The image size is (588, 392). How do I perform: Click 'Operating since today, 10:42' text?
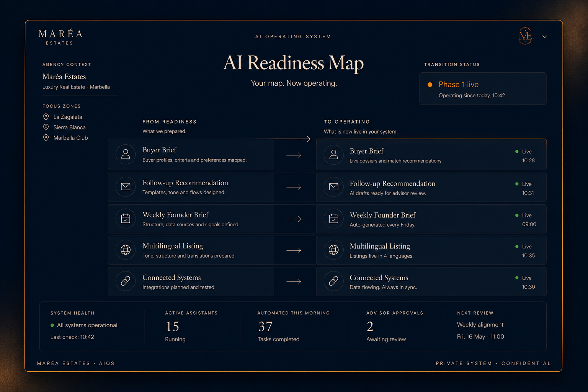(472, 95)
